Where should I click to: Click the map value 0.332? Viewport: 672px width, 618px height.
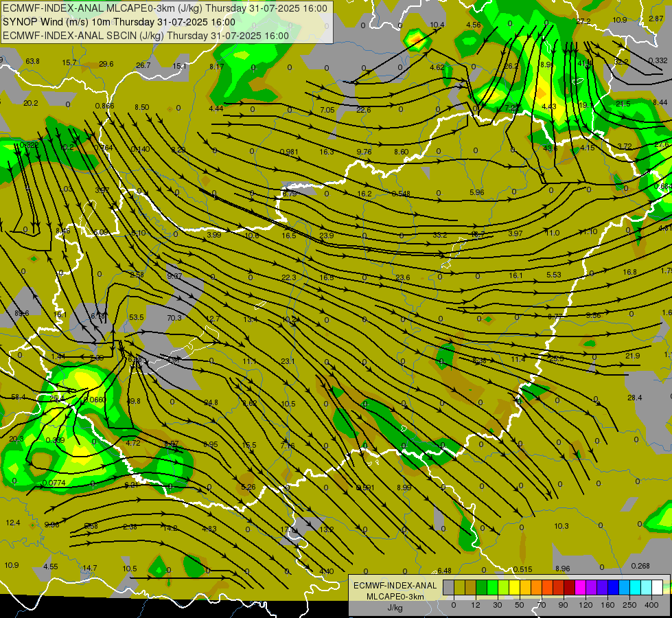pyautogui.click(x=658, y=60)
